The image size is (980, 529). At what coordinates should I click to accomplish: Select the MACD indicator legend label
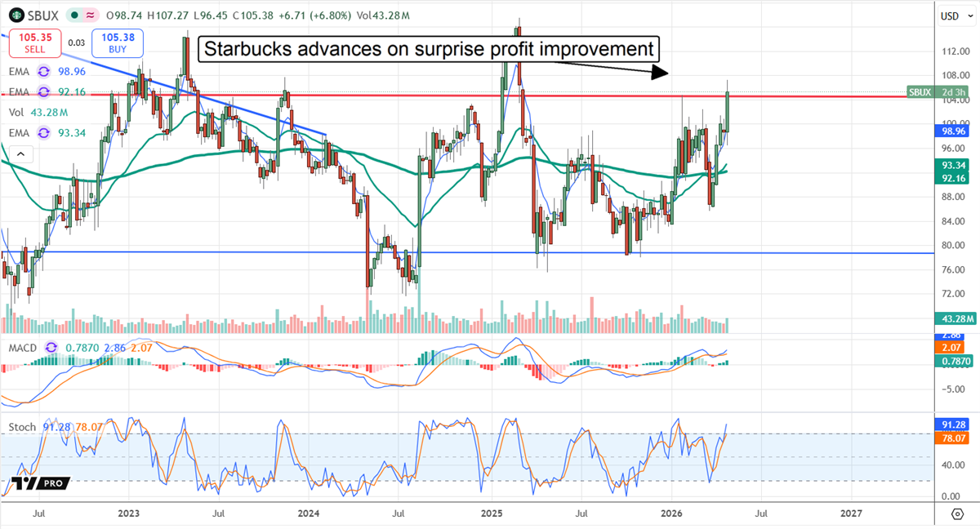pos(24,349)
